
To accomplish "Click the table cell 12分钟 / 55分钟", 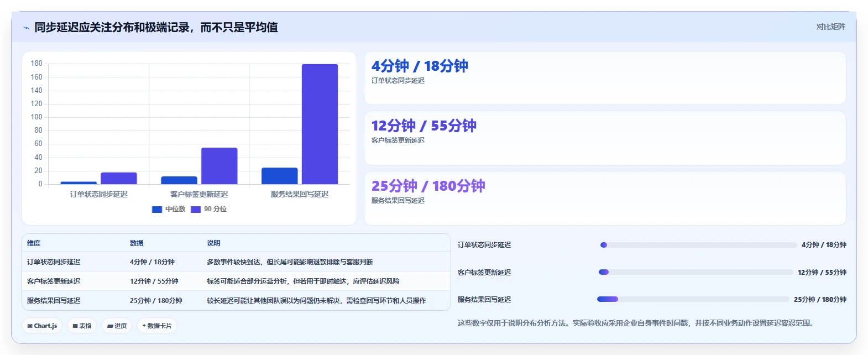I will pyautogui.click(x=154, y=281).
